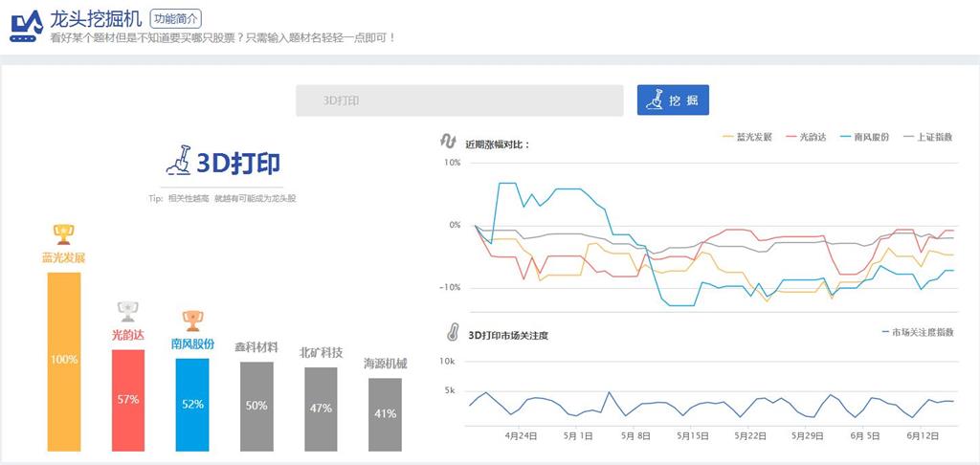Focus the 3D打印 search input field
Viewport: 980px width, 465px height.
click(461, 100)
